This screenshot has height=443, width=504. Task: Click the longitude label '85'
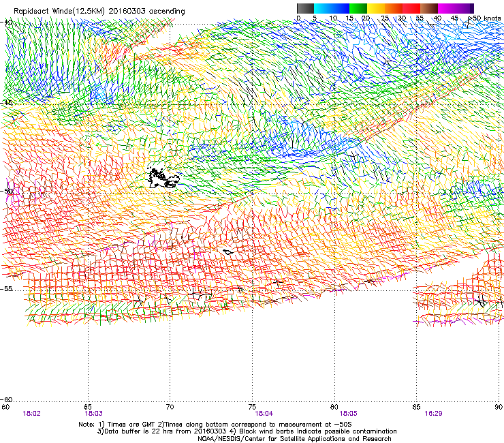pos(416,407)
